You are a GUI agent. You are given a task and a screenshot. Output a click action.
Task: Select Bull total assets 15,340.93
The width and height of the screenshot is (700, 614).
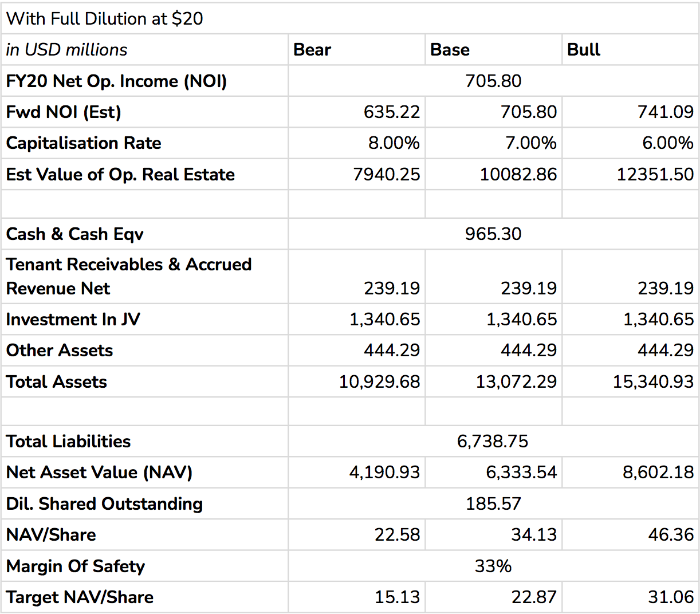tap(630, 381)
